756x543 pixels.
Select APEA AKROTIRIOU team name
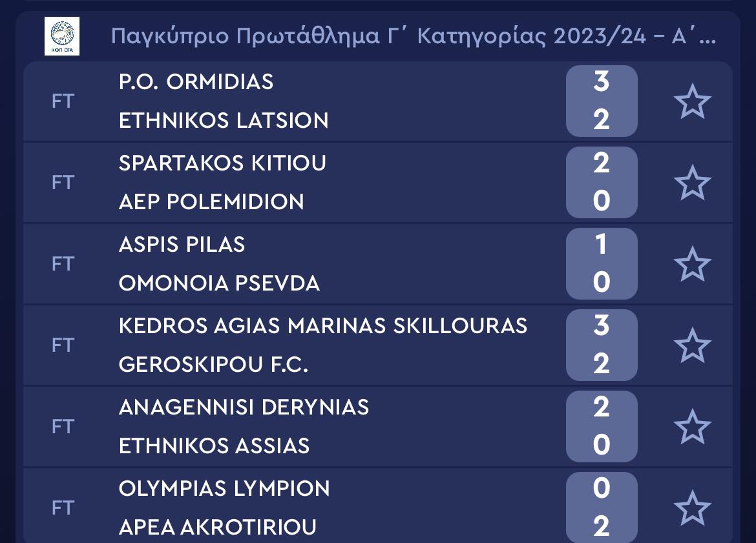pos(218,528)
